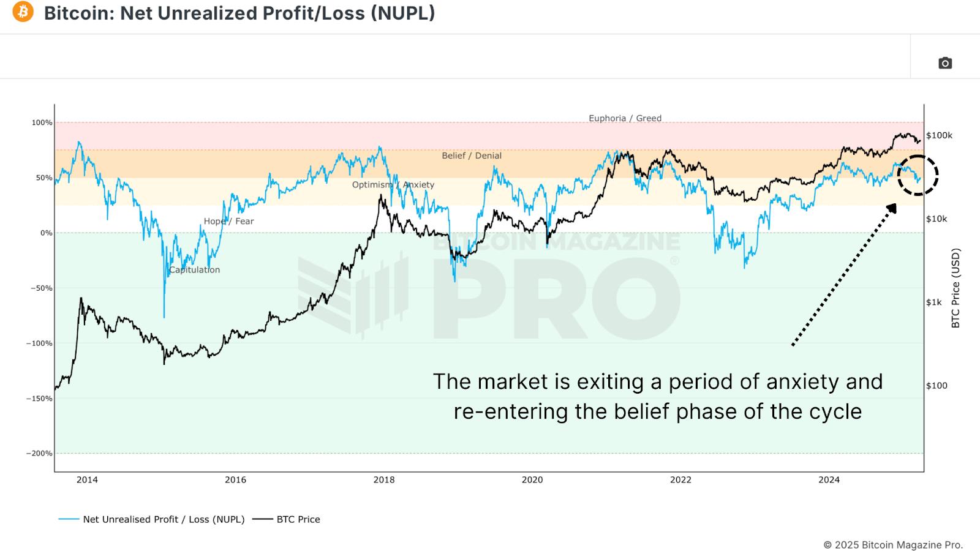This screenshot has height=551, width=980.
Task: Click the Bitcoin Magazine PRO watermark logo
Action: (x=490, y=288)
